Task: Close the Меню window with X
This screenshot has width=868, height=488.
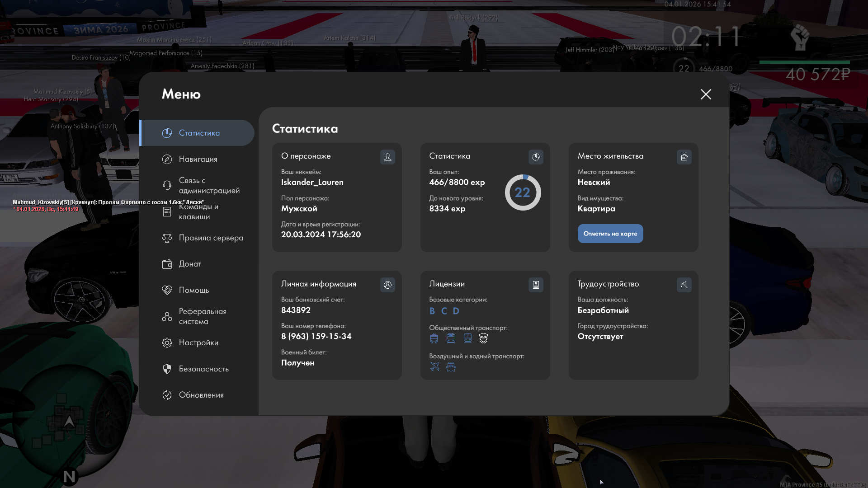Action: click(x=706, y=94)
